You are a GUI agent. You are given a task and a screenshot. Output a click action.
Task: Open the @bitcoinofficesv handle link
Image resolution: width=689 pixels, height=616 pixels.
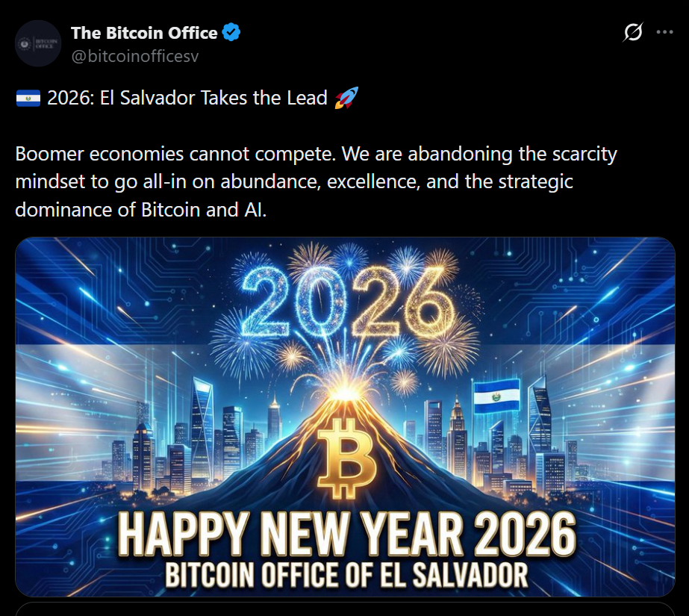(134, 55)
